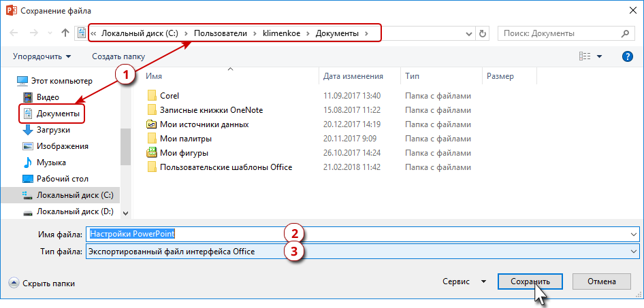Expand address bar history dropdown
Viewport: 644px width, 308px height.
point(470,33)
